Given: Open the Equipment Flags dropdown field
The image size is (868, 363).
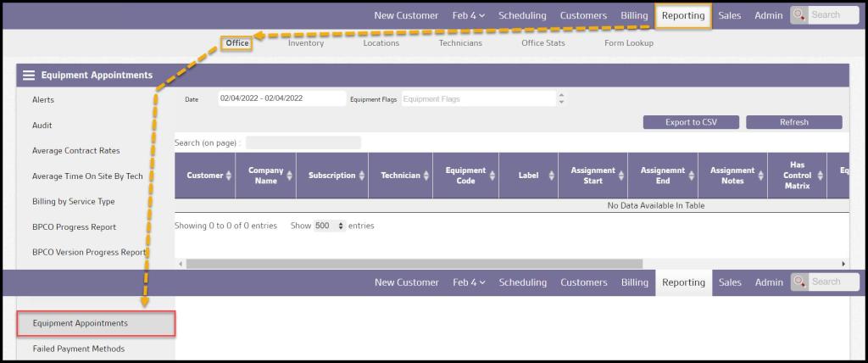Looking at the screenshot, I should point(477,99).
